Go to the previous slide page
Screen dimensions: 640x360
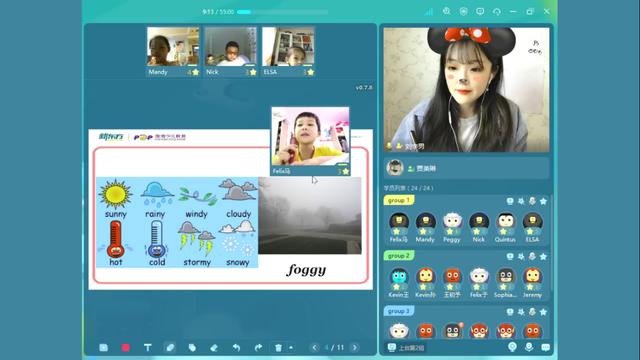coord(314,347)
